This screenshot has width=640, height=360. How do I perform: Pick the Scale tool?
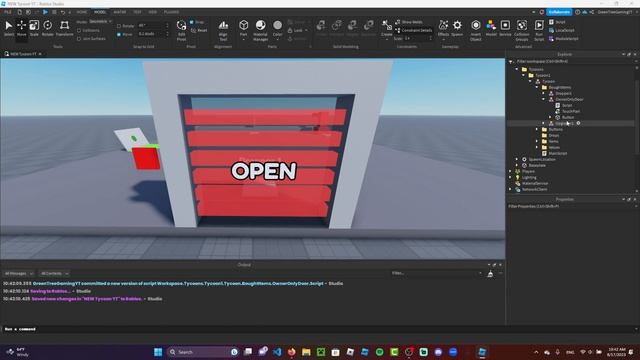point(34,28)
